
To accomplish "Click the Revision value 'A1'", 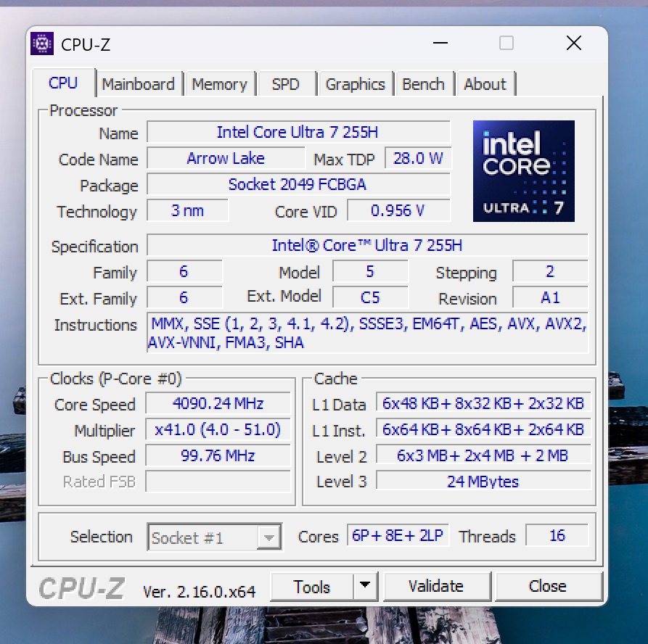I will pyautogui.click(x=550, y=297).
